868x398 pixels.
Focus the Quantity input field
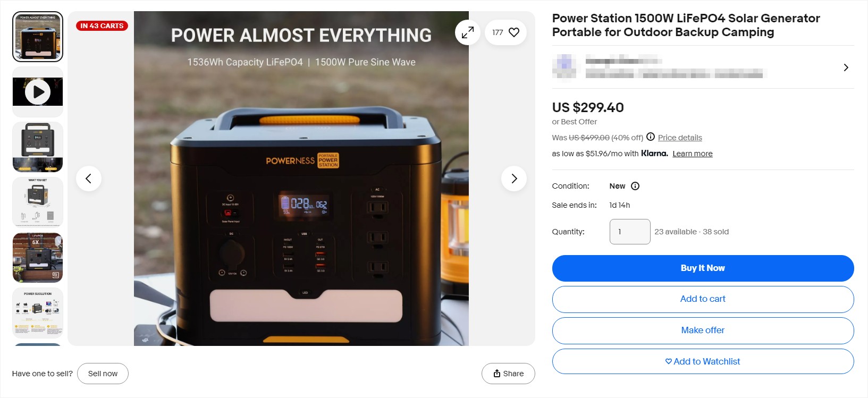point(630,232)
